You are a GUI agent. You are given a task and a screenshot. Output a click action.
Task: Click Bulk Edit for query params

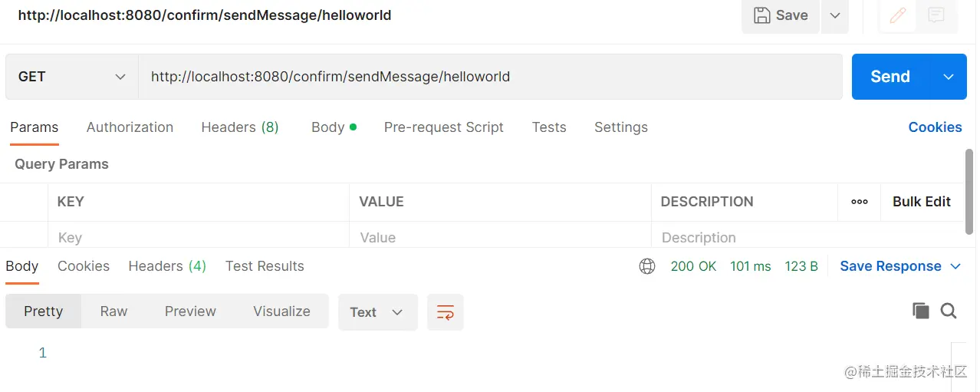click(921, 202)
